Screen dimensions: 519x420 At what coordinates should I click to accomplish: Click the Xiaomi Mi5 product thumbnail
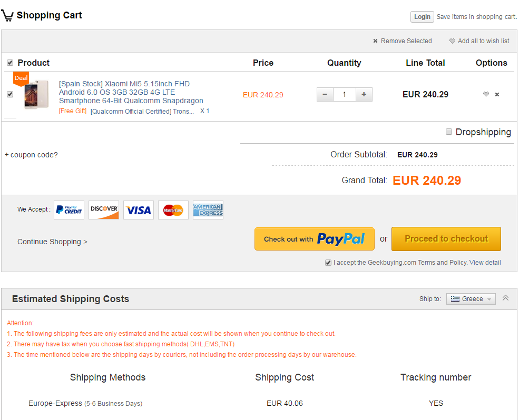[x=36, y=95]
